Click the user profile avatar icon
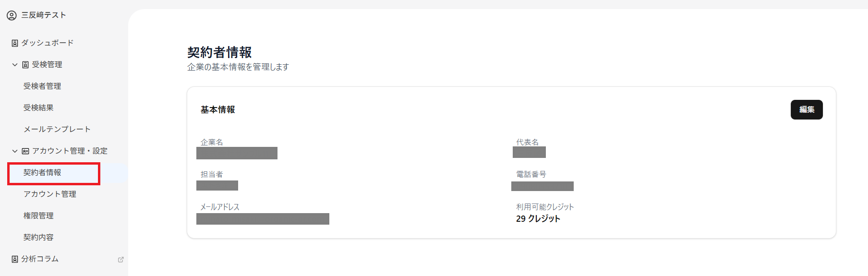 pyautogui.click(x=12, y=15)
